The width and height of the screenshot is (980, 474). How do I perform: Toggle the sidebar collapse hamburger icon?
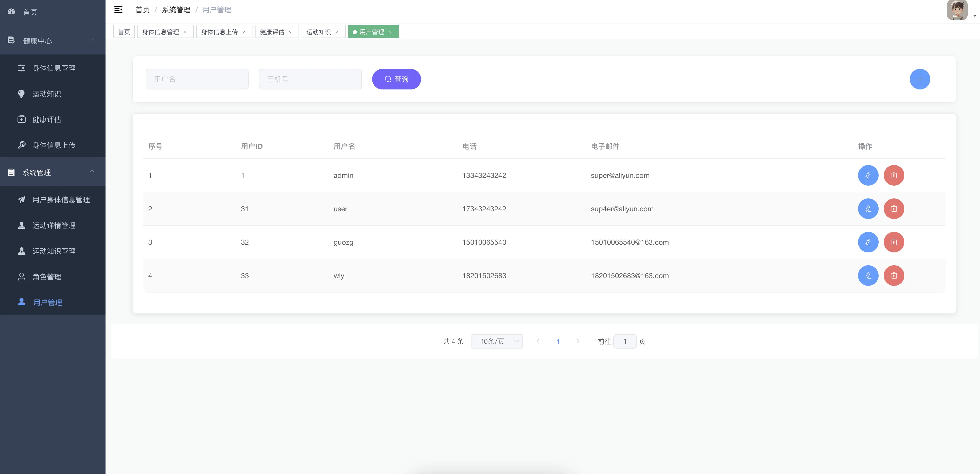tap(118, 10)
